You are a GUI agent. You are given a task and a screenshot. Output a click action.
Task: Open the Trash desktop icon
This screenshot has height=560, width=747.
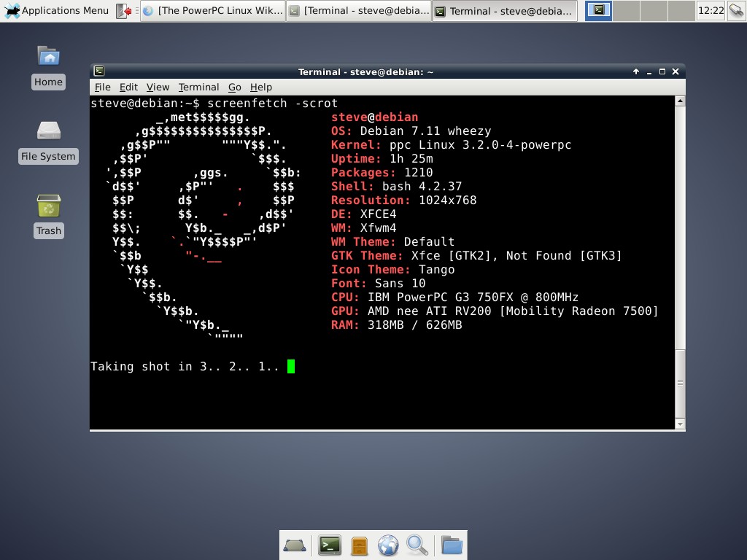coord(49,216)
